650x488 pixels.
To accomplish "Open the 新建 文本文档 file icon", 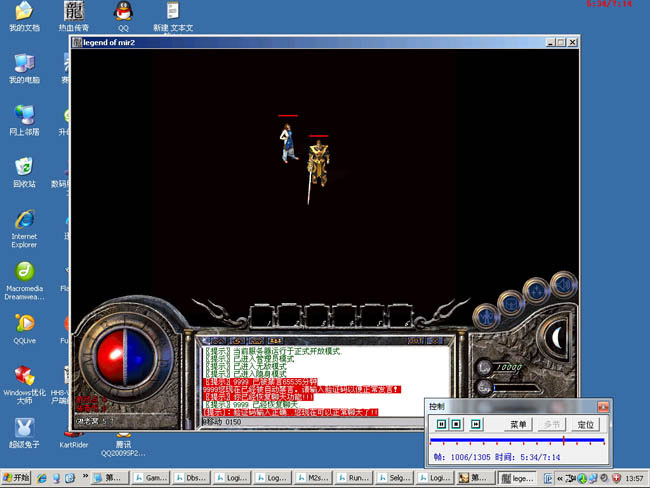I will (x=173, y=17).
